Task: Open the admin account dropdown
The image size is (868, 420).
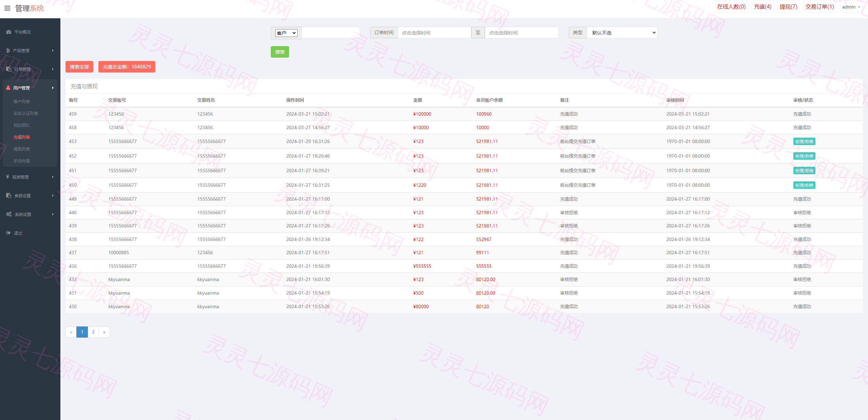Action: pyautogui.click(x=851, y=7)
